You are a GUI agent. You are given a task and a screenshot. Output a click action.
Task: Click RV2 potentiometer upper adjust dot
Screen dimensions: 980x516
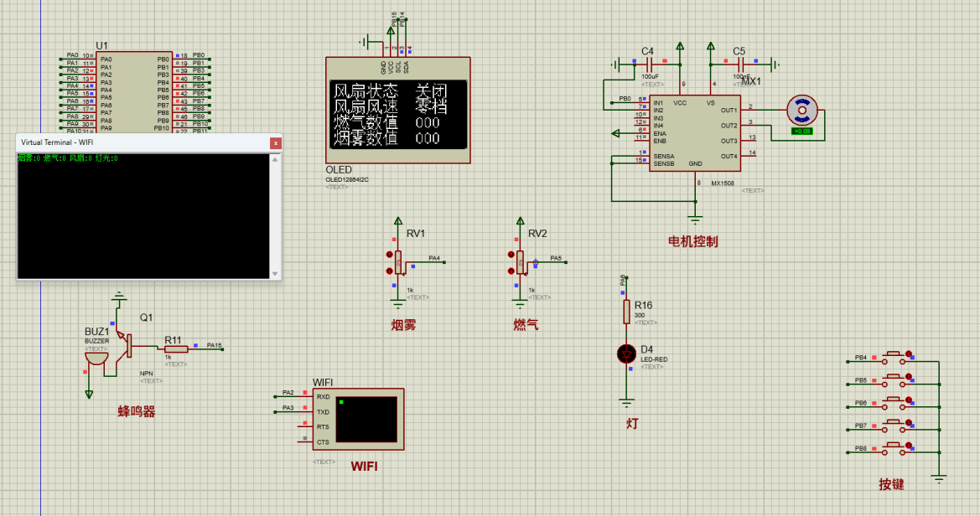(x=511, y=255)
